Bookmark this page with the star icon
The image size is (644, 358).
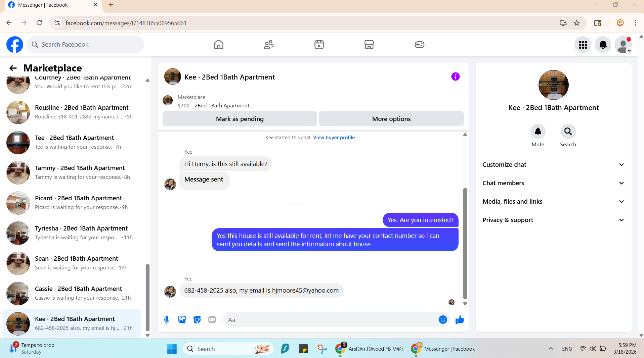(x=577, y=23)
